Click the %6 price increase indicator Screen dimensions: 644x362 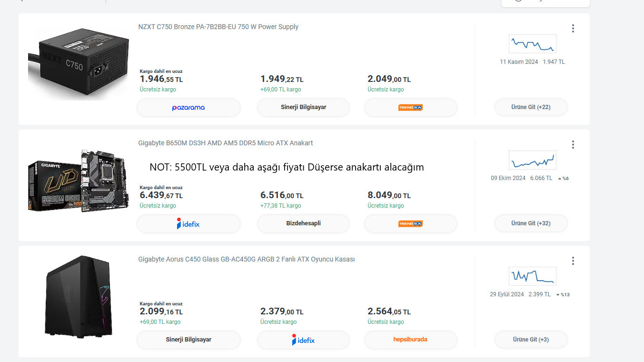[563, 179]
